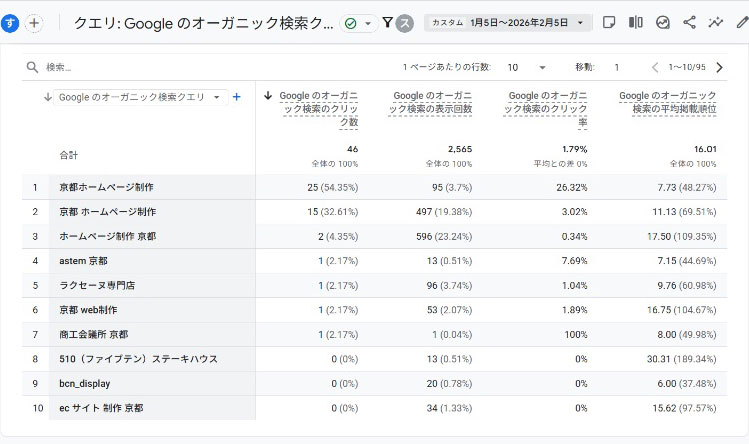Viewport: 749px width, 444px height.
Task: Click position cell 17.50 (109.35%)
Action: click(x=682, y=237)
